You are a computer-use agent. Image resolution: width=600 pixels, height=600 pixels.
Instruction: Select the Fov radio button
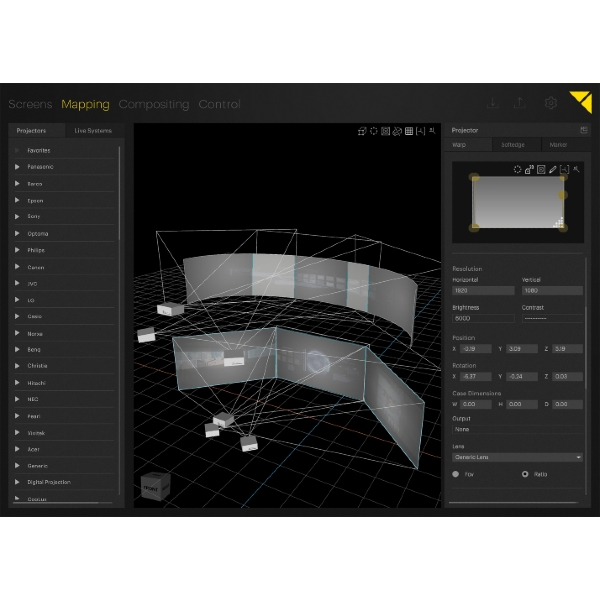pyautogui.click(x=455, y=474)
